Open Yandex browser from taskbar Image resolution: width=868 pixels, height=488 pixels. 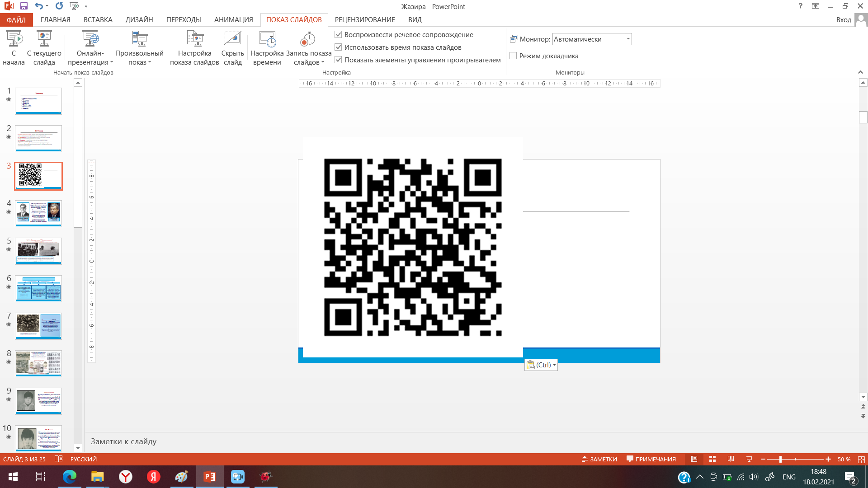click(x=126, y=477)
